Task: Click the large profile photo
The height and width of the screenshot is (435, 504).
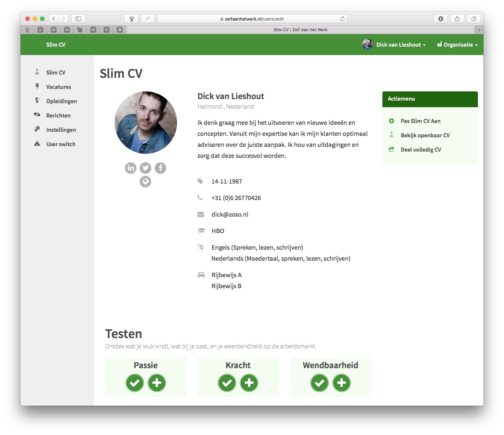Action: pyautogui.click(x=146, y=123)
